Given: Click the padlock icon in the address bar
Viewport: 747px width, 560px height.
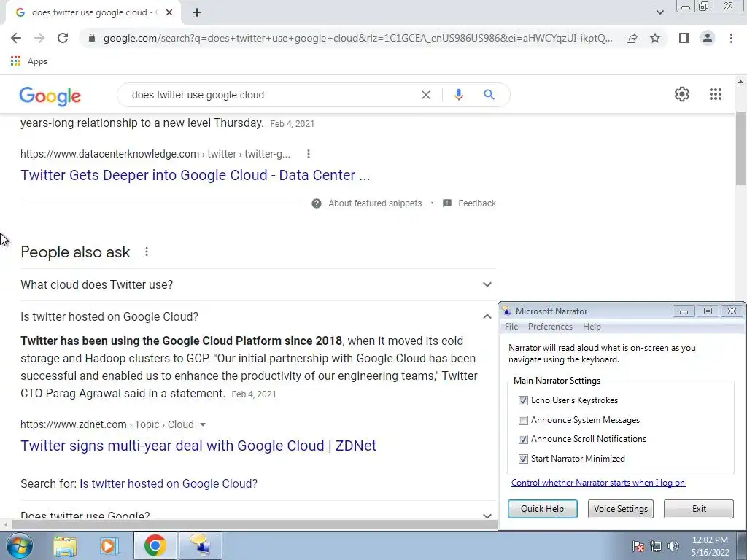Looking at the screenshot, I should 92,38.
